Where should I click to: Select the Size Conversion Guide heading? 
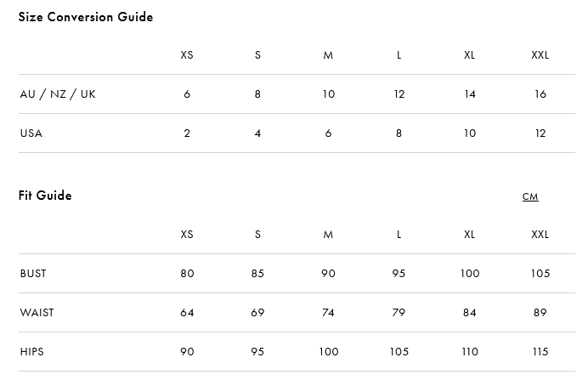[86, 17]
